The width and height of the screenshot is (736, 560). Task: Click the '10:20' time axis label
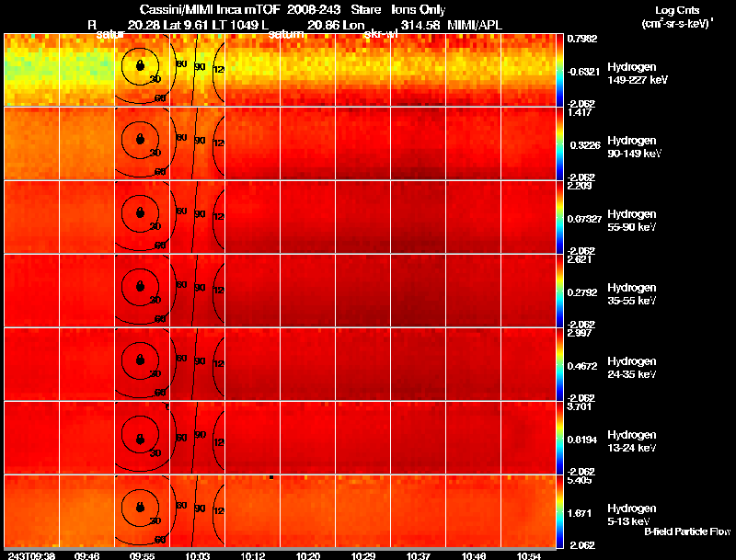point(308,555)
